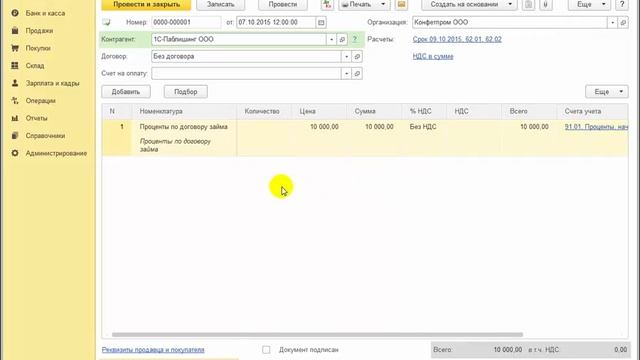
Task: Click the Номенклатура column header
Action: tap(161, 111)
